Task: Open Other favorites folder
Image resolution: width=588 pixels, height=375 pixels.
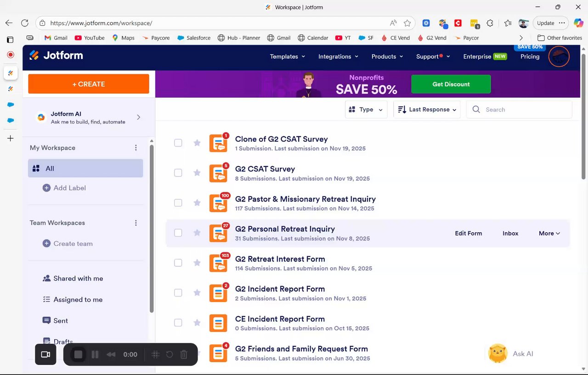Action: point(560,38)
